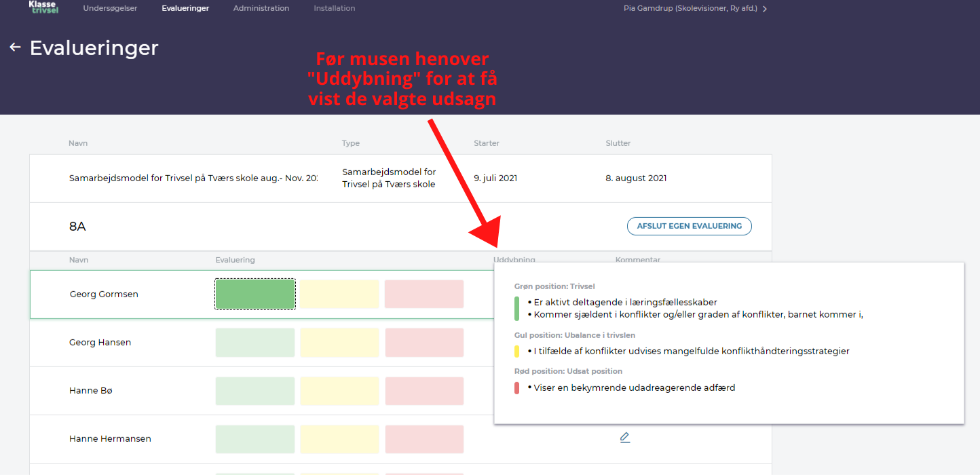This screenshot has width=980, height=475.
Task: Click the student name Hanne Bø
Action: [x=90, y=391]
